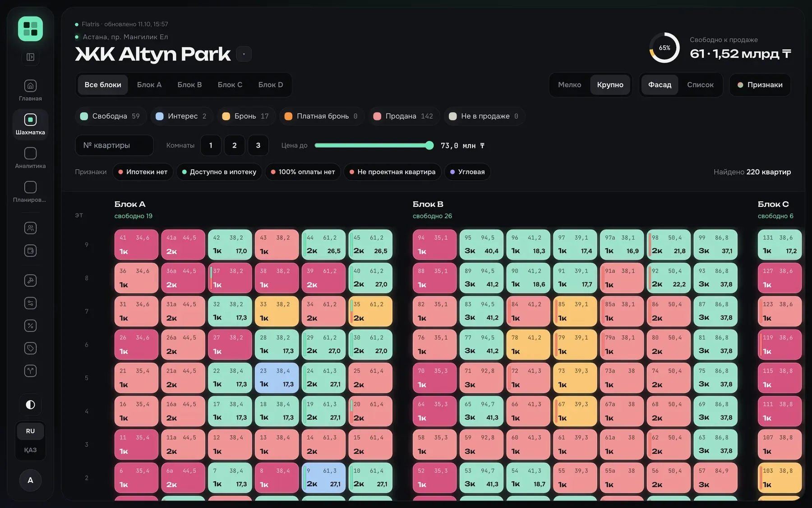The height and width of the screenshot is (508, 812).
Task: Select the Все блоки tab
Action: [103, 85]
